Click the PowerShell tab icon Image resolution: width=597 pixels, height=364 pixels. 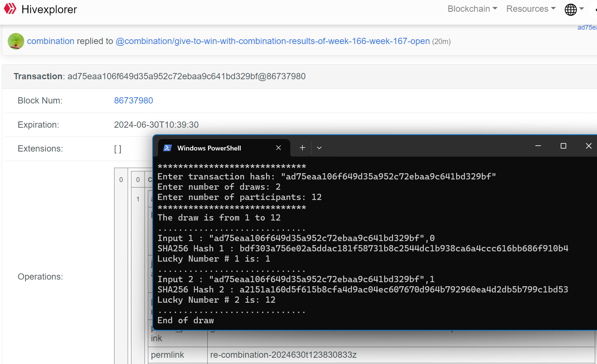tap(167, 148)
